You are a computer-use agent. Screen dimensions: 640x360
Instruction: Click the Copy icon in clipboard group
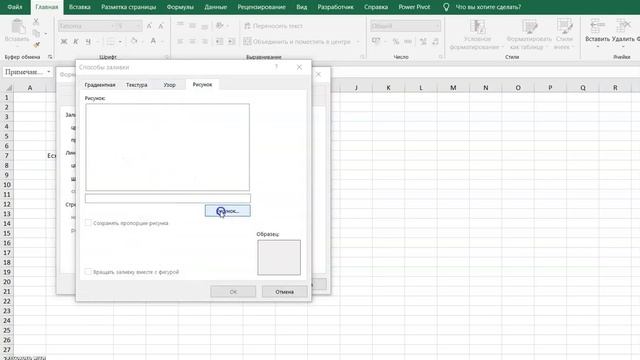(36, 33)
